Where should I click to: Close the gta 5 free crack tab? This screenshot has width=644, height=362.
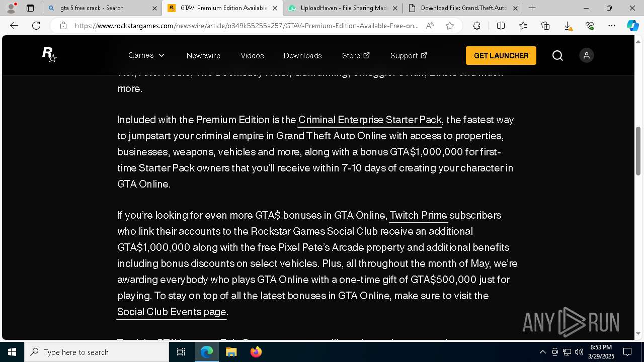154,8
